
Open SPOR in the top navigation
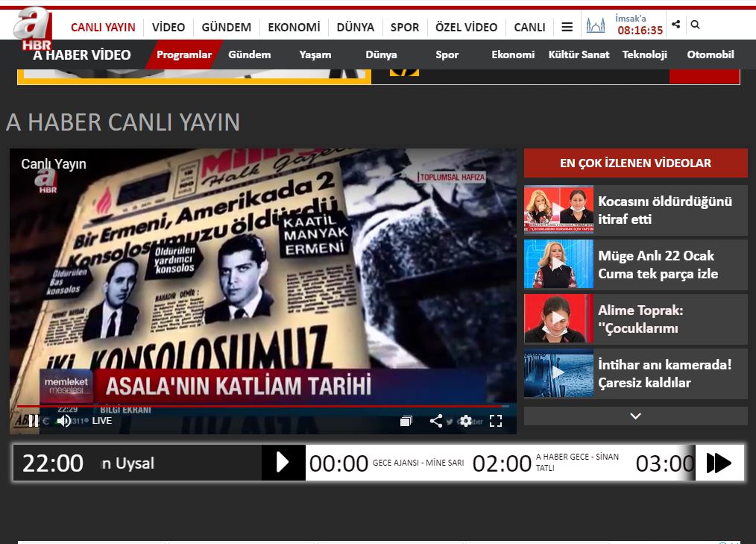tap(405, 28)
